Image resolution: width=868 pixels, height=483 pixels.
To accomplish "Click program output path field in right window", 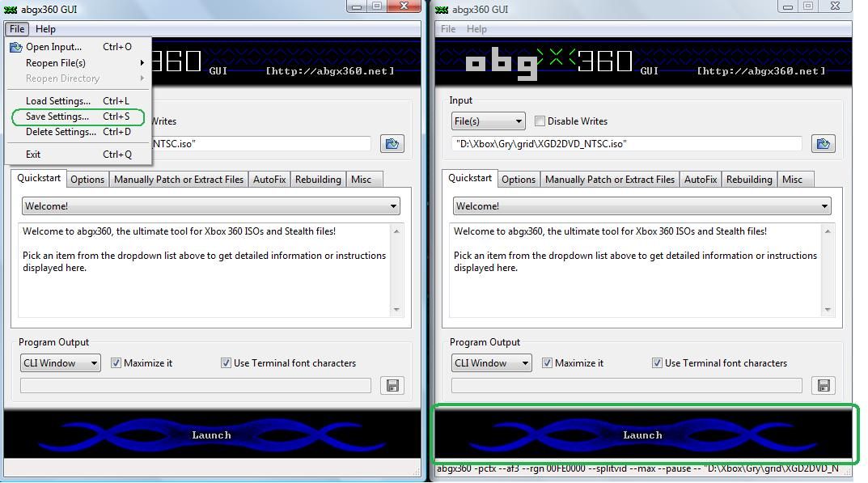I will (627, 386).
